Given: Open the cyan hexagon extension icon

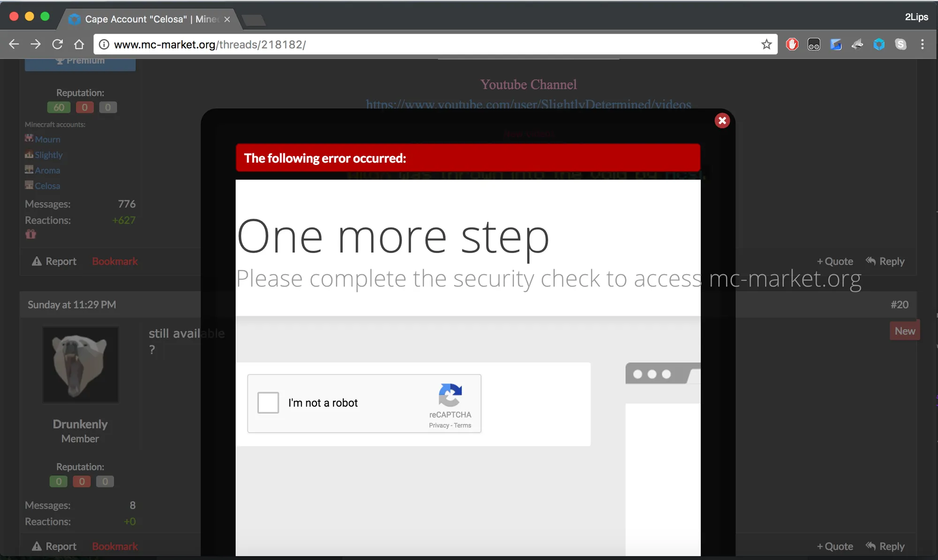Looking at the screenshot, I should point(879,45).
